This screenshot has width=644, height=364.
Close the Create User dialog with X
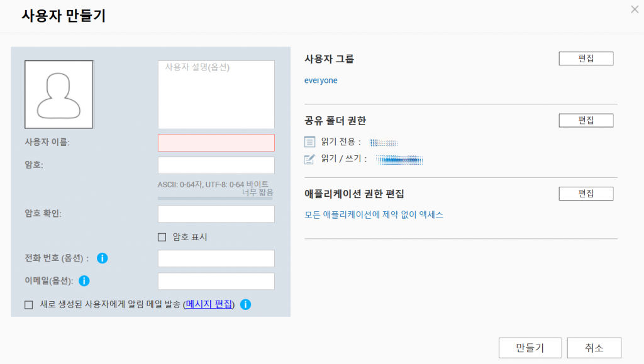click(x=635, y=9)
